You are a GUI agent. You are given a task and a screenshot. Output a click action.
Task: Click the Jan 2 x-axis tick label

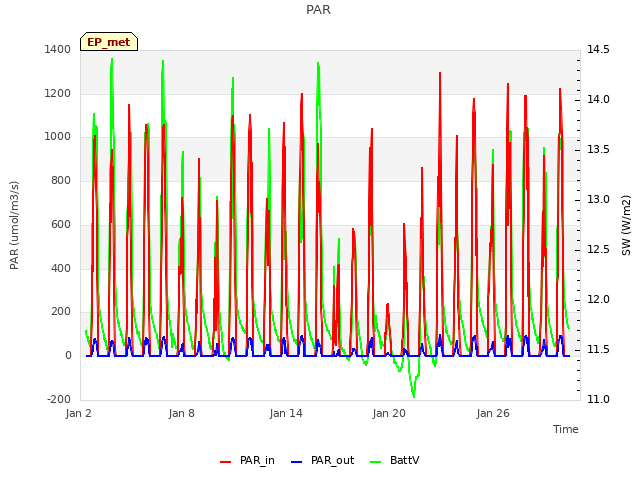[78, 413]
